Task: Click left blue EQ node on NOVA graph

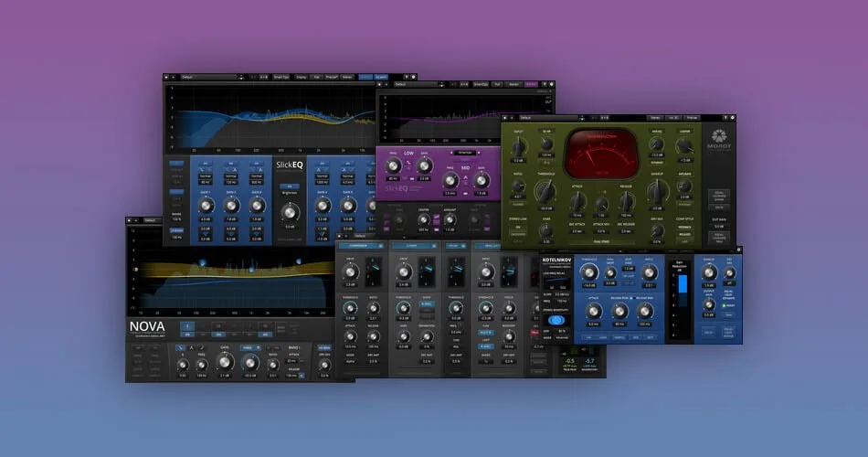Action: tap(203, 262)
